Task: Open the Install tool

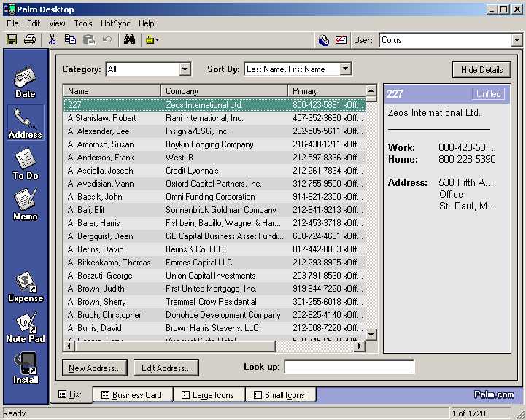Action: pyautogui.click(x=26, y=368)
